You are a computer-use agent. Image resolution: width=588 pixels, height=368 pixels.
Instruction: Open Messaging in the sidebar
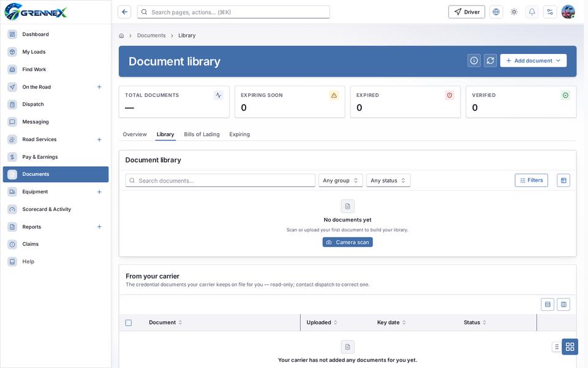(56, 121)
